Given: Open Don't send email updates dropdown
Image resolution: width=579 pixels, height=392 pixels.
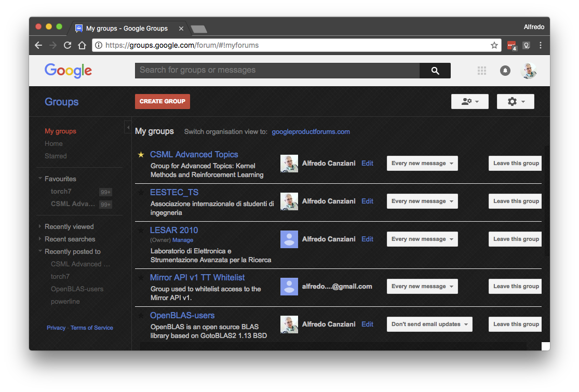Looking at the screenshot, I should (x=429, y=324).
